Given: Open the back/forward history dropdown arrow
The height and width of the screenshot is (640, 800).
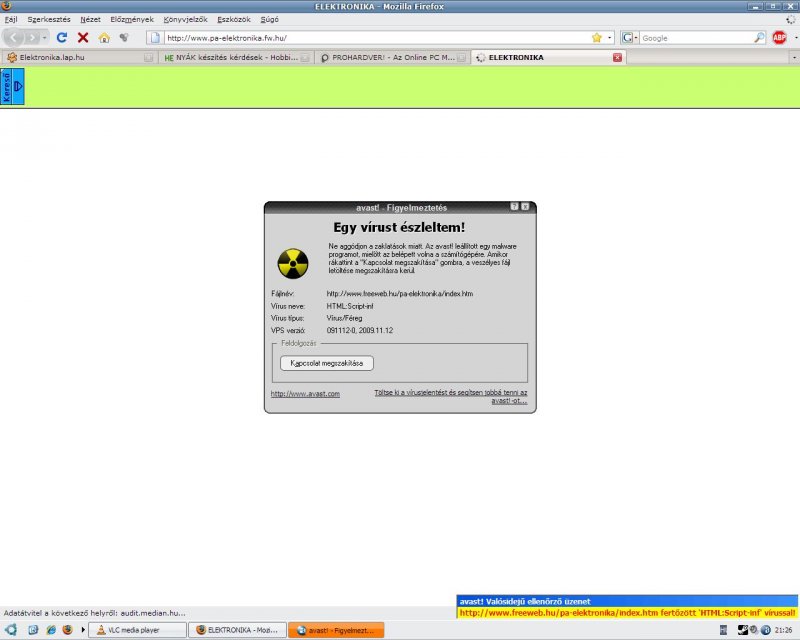Looking at the screenshot, I should (x=44, y=38).
